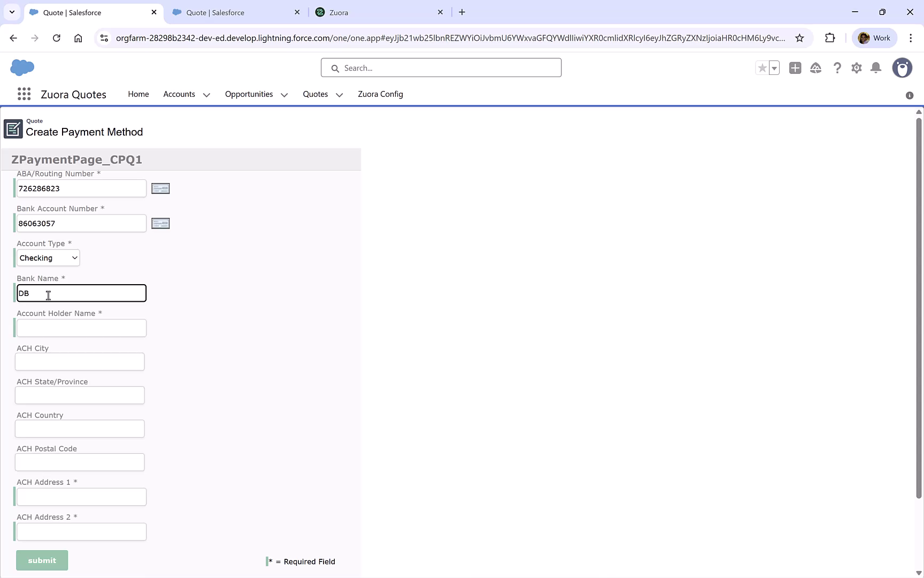Open Global Actions with the plus icon
Screen dimensions: 924x578
(x=795, y=68)
